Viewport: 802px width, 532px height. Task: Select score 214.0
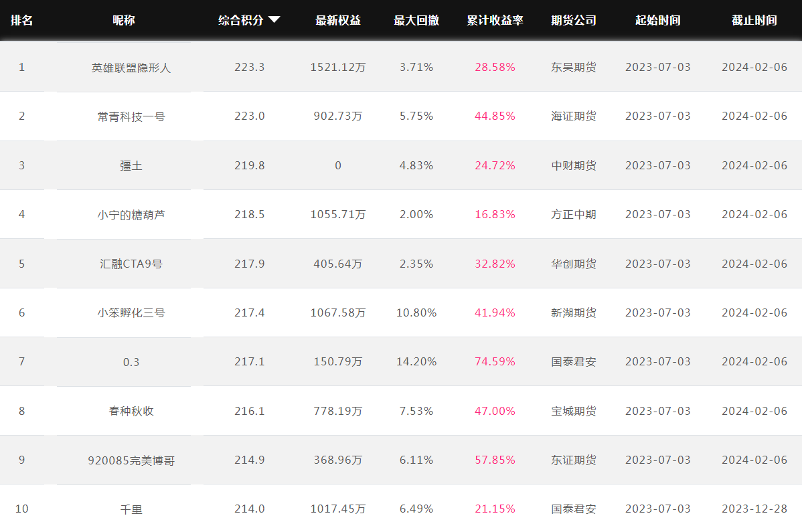pos(250,509)
